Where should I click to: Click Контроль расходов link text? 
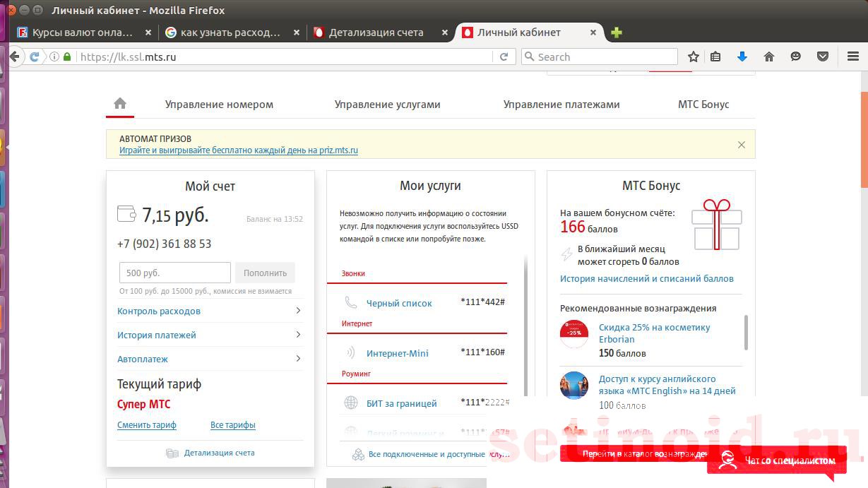[x=159, y=311]
